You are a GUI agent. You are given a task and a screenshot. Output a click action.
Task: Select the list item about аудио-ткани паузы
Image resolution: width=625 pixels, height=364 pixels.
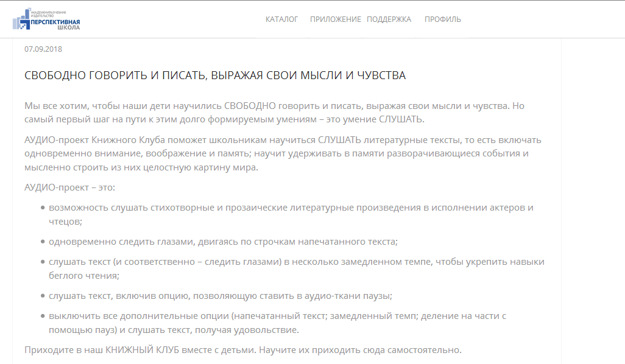[221, 296]
